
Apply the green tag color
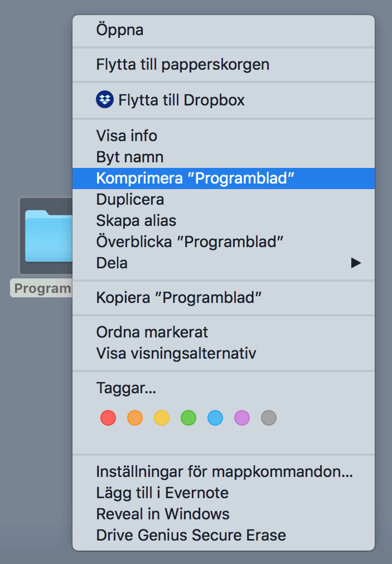pyautogui.click(x=188, y=417)
